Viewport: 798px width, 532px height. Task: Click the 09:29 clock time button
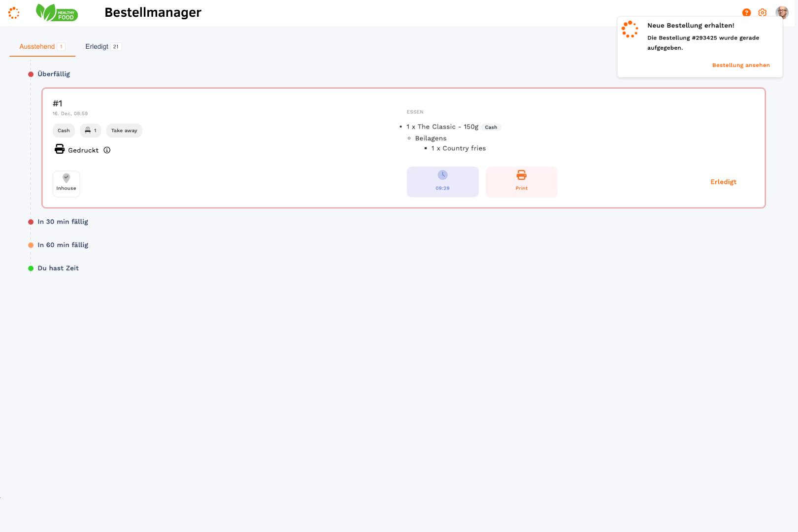(442, 182)
